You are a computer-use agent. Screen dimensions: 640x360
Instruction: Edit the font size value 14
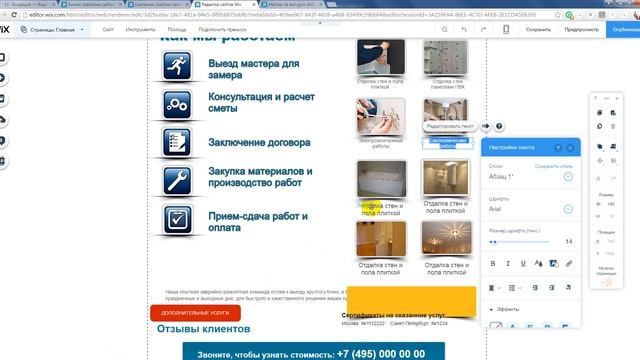(569, 242)
